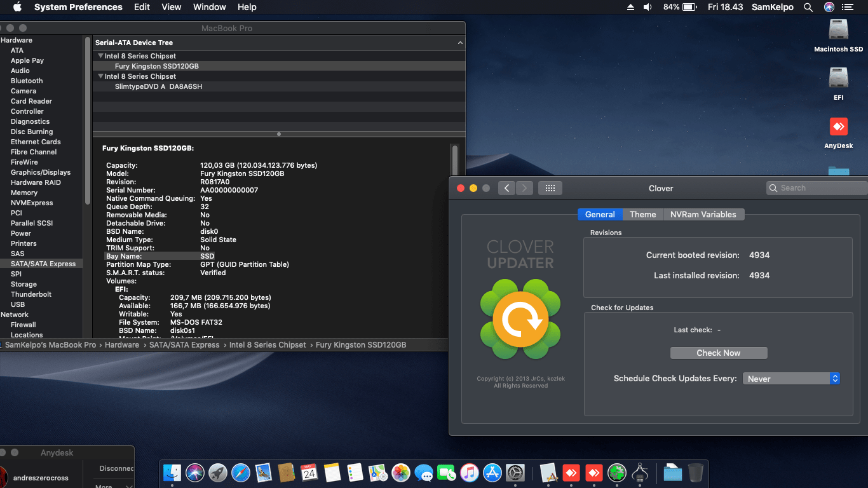Switch to the Theme tab
Screen dimensions: 868x488
(x=642, y=215)
